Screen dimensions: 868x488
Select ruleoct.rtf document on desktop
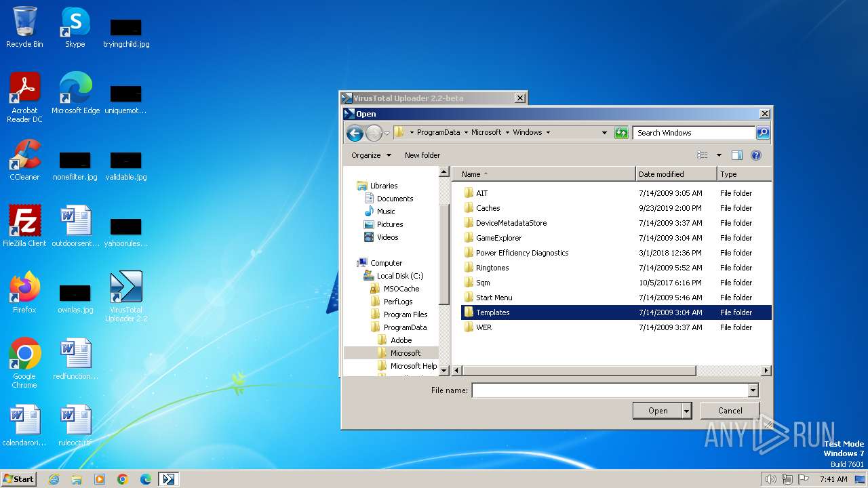[x=75, y=426]
